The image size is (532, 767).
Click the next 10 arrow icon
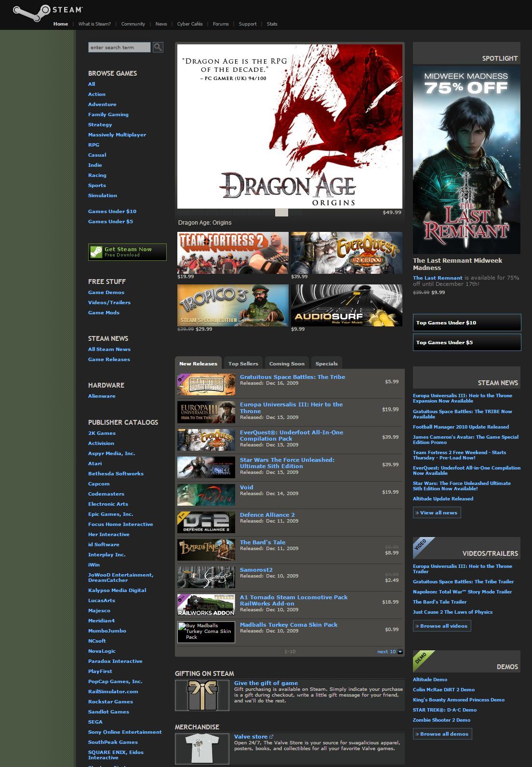[x=400, y=652]
